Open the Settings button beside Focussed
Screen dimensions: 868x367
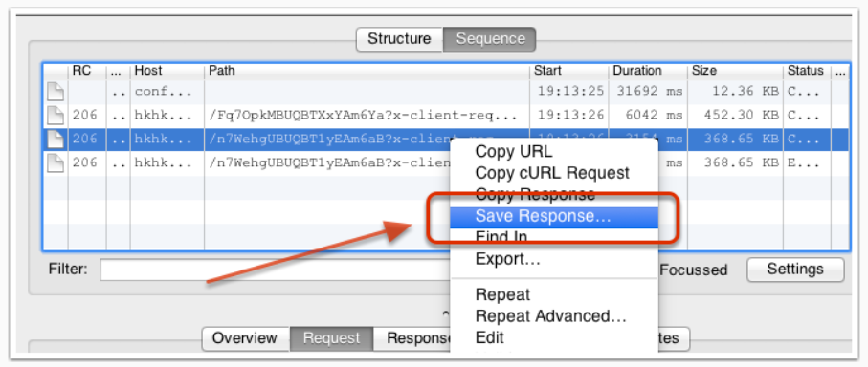tap(795, 270)
